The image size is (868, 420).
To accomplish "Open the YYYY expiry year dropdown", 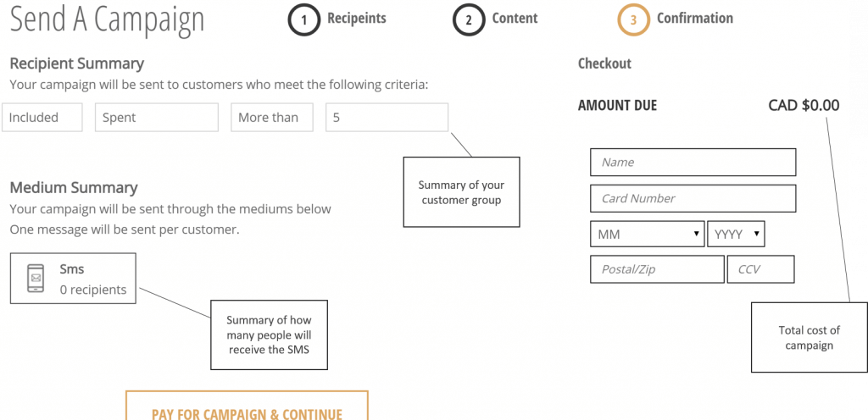I will (x=736, y=235).
